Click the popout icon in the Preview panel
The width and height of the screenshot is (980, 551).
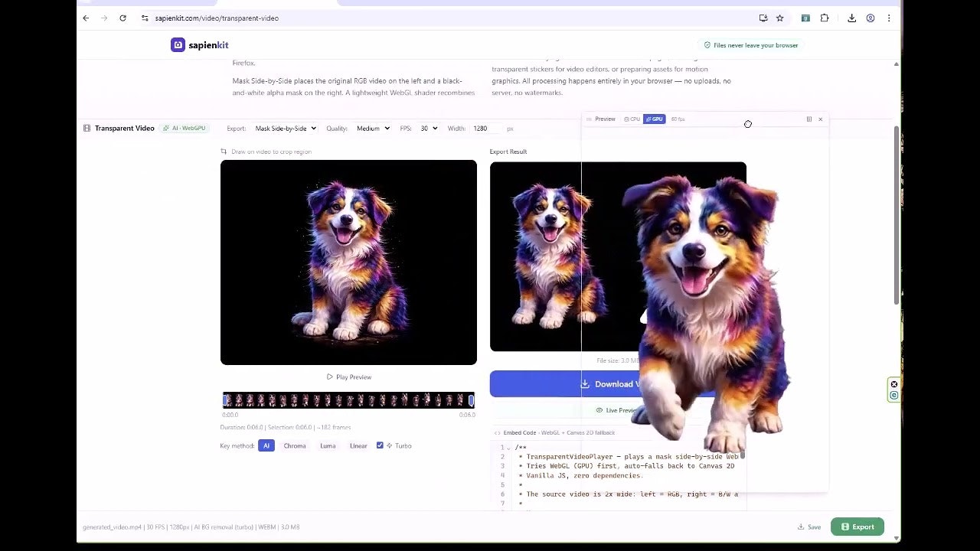point(808,119)
